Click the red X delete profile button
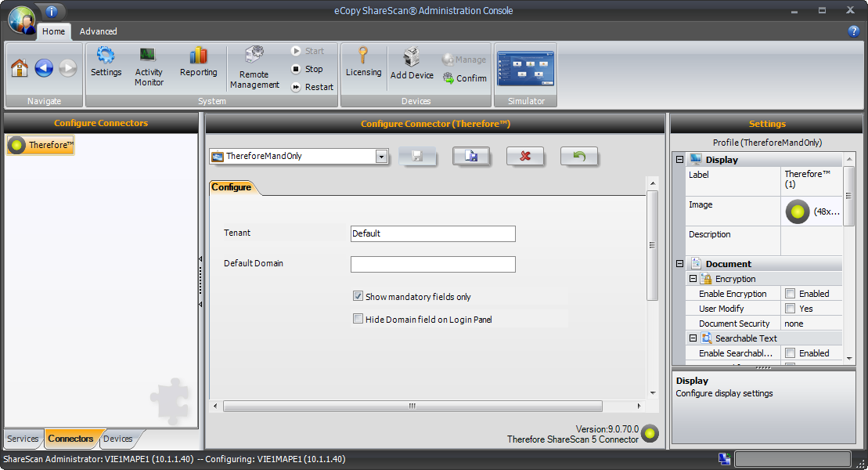 pyautogui.click(x=525, y=156)
